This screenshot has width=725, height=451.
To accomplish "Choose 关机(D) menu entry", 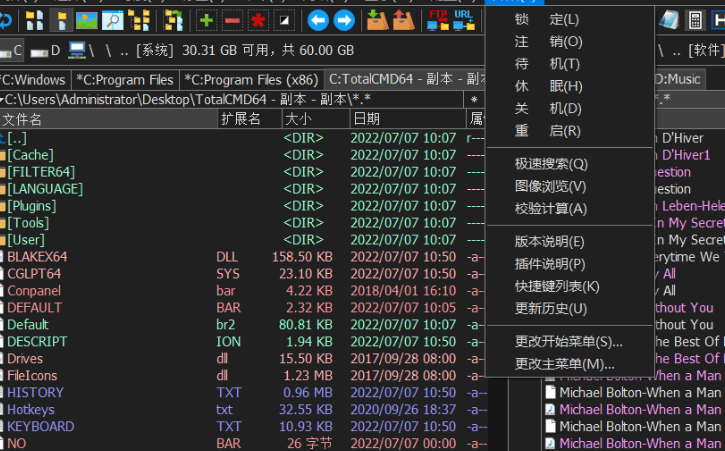I will click(570, 109).
